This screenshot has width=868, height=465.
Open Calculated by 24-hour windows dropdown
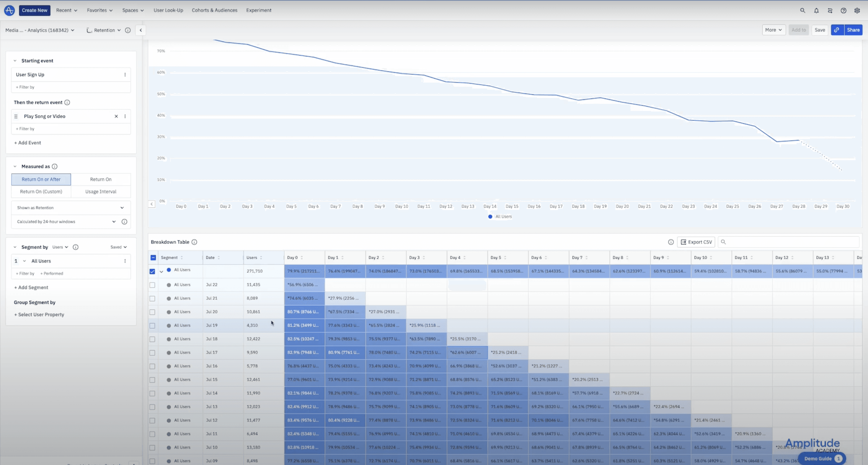66,222
